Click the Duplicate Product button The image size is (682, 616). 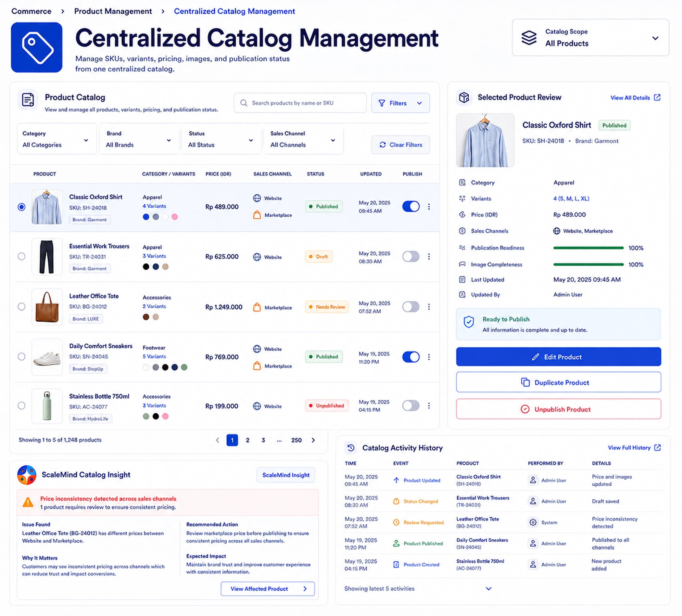click(x=558, y=382)
